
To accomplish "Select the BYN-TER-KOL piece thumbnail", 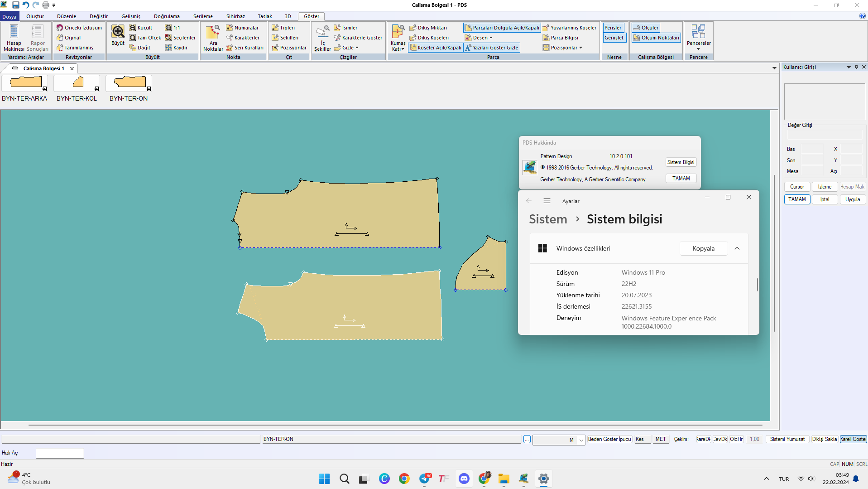I will (x=77, y=83).
